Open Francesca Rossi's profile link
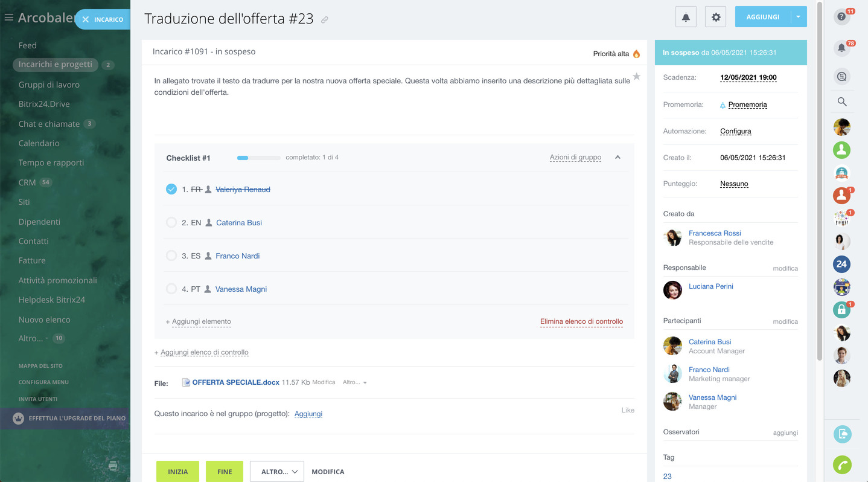Image resolution: width=868 pixels, height=482 pixels. [715, 233]
